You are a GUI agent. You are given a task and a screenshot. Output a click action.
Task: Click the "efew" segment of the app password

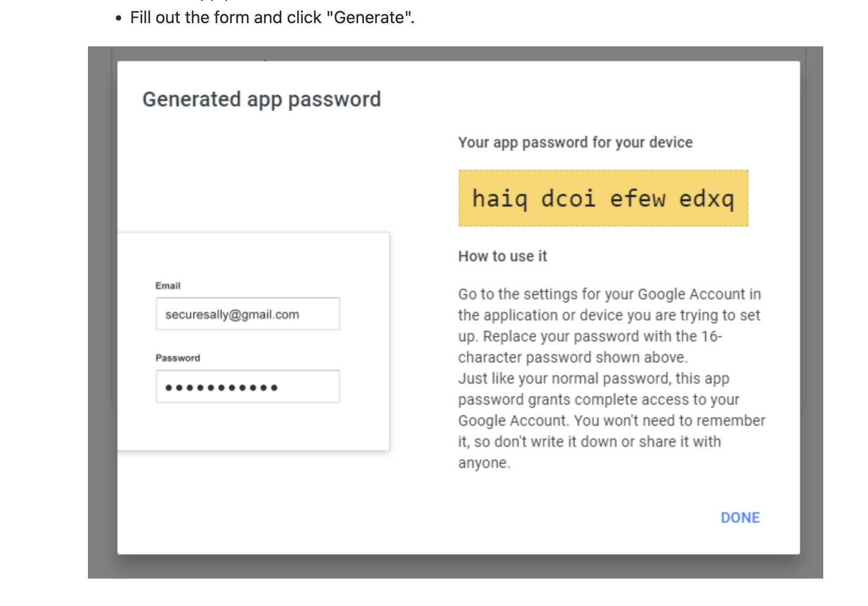pos(637,199)
